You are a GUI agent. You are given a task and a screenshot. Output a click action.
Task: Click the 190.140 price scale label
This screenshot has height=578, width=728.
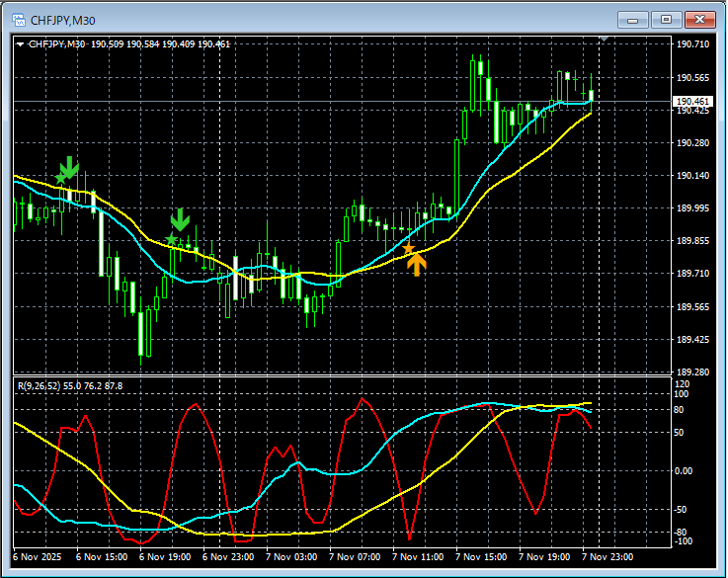(692, 176)
